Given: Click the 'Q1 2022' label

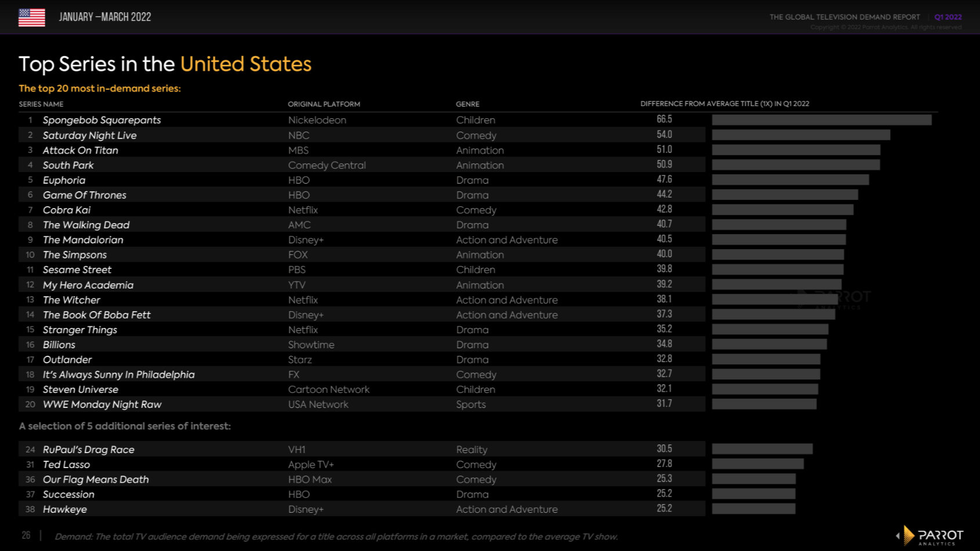Looking at the screenshot, I should tap(948, 17).
